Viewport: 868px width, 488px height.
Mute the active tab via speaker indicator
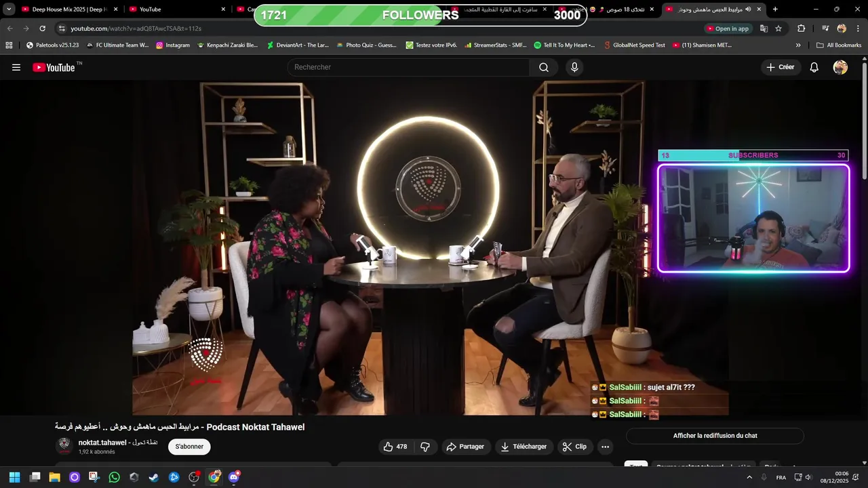tap(748, 9)
